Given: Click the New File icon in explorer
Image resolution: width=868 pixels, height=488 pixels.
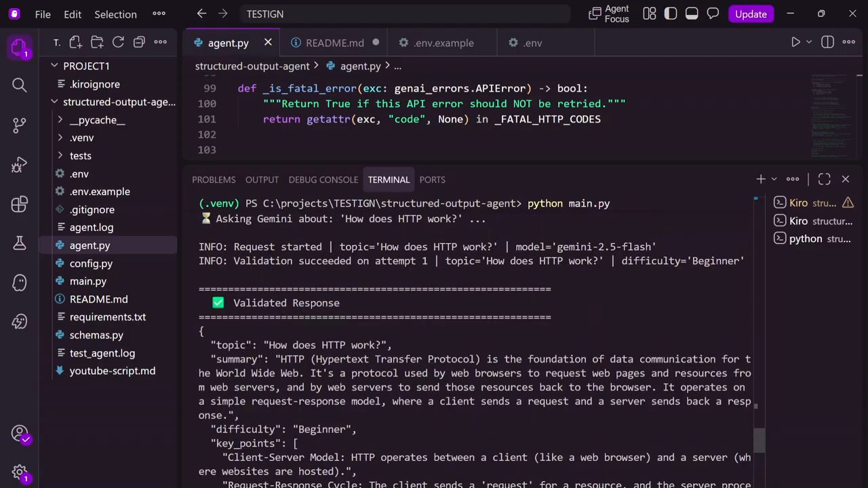Looking at the screenshot, I should click(75, 42).
